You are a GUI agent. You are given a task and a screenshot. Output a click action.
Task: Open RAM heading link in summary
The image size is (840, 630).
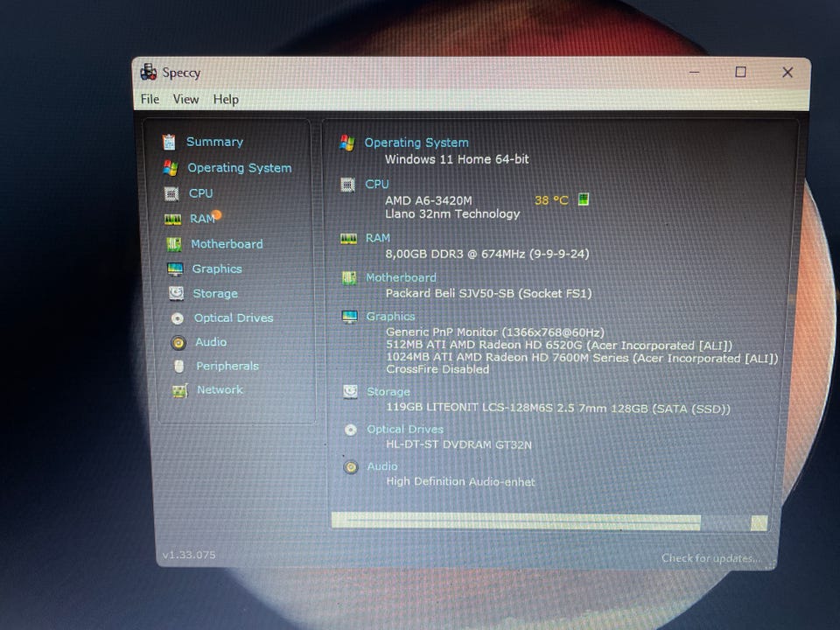point(378,238)
